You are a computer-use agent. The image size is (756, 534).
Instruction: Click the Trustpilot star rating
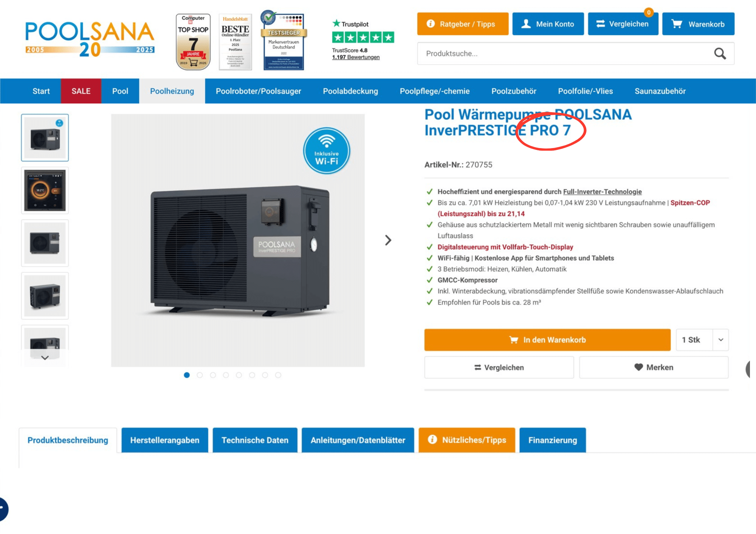coord(363,37)
